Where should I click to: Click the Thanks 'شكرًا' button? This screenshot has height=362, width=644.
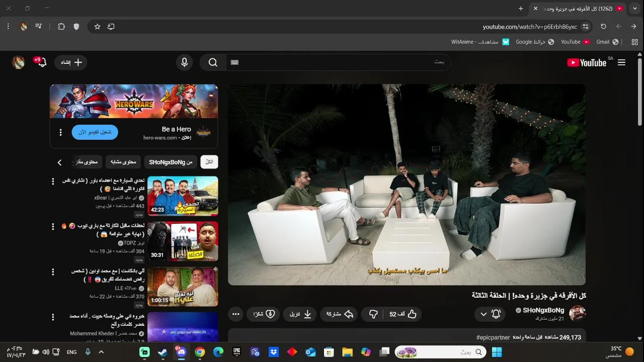263,314
